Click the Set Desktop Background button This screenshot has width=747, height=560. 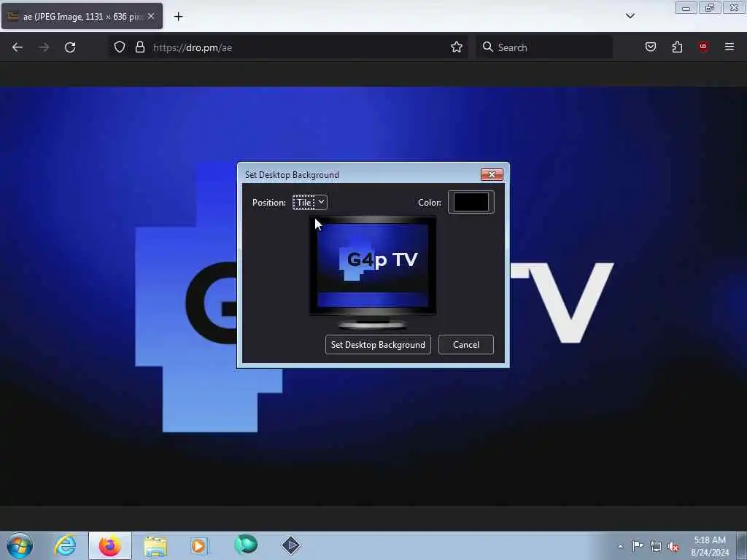tap(378, 345)
